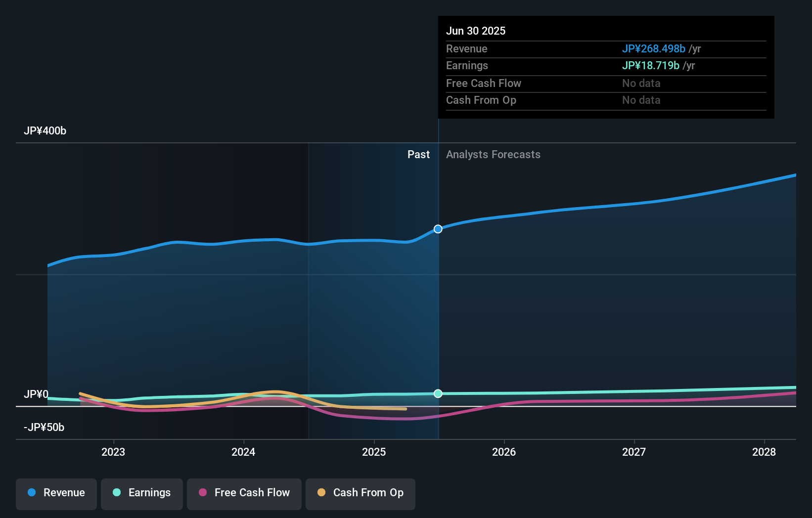
Task: Click the JP¥400b y-axis label
Action: click(x=45, y=131)
